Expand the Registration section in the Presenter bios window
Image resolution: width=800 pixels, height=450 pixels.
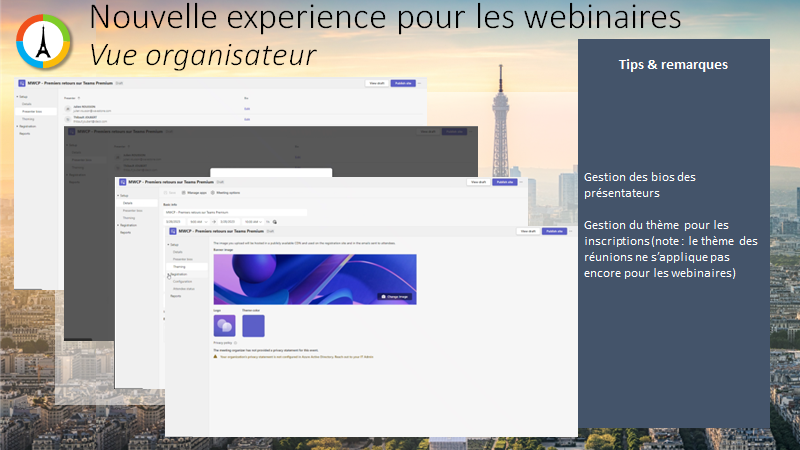click(x=17, y=126)
